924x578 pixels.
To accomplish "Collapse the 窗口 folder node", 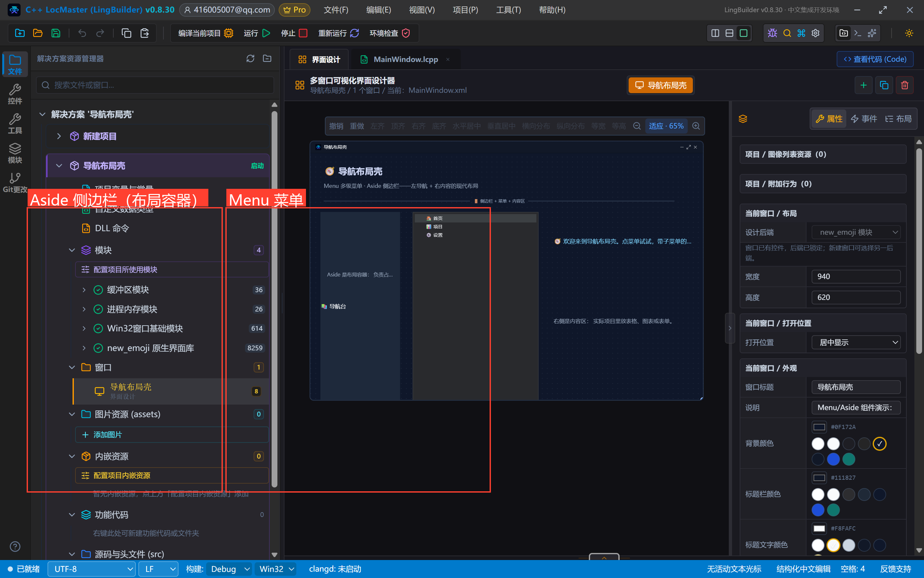I will coord(72,367).
